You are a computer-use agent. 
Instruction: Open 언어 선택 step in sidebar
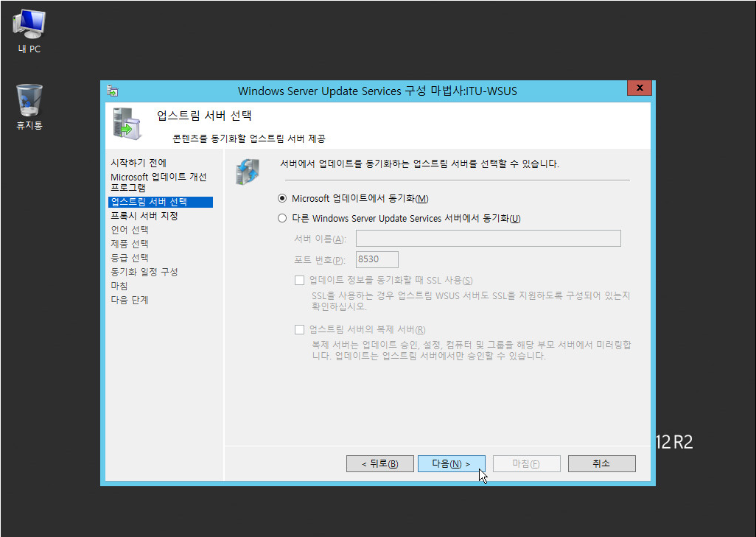[x=130, y=230]
